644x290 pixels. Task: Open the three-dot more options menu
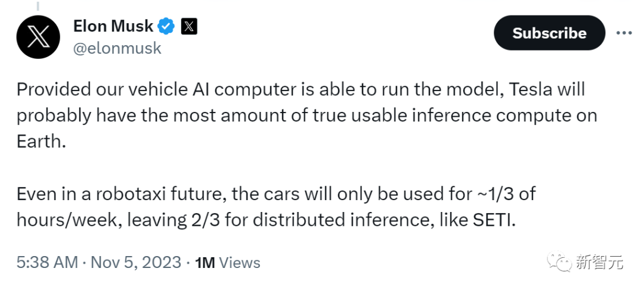624,33
